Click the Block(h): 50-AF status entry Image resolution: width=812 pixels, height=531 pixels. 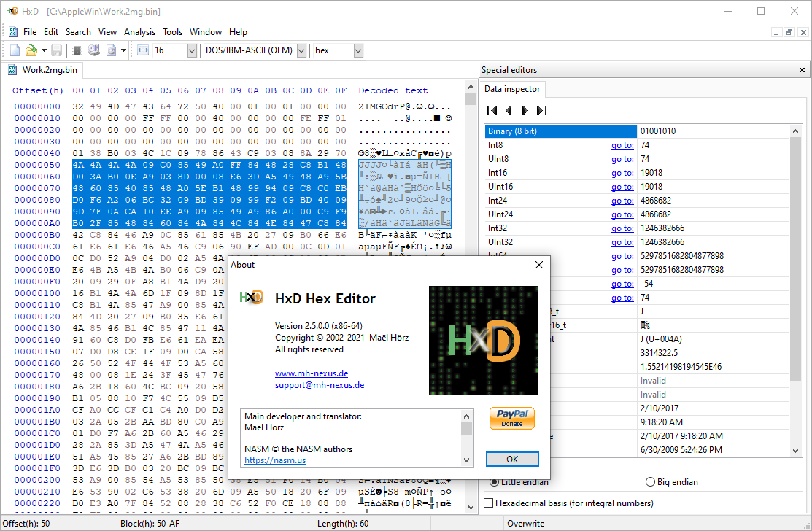coord(150,523)
